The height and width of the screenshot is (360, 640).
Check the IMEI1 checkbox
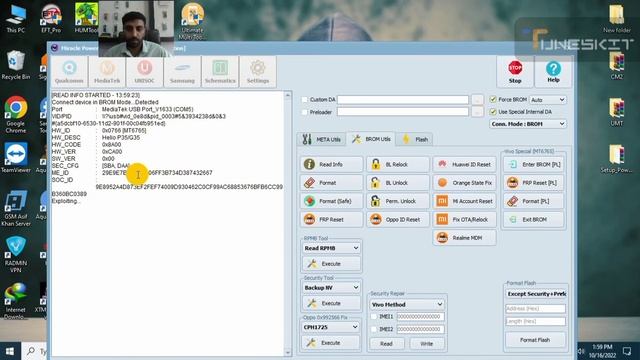point(374,316)
